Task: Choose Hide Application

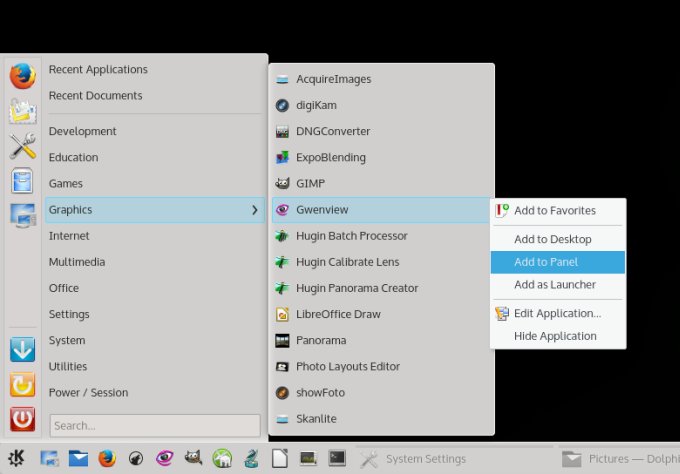Action: (x=558, y=336)
